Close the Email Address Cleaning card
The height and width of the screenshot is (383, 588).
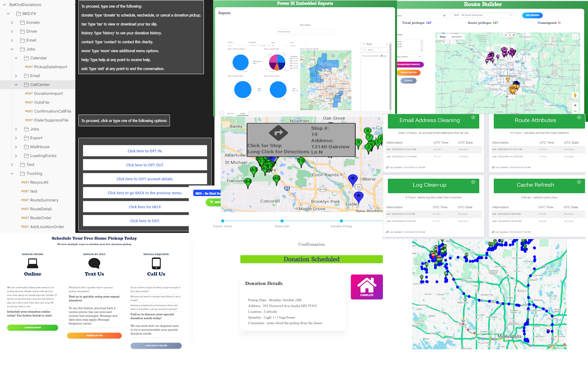473,117
